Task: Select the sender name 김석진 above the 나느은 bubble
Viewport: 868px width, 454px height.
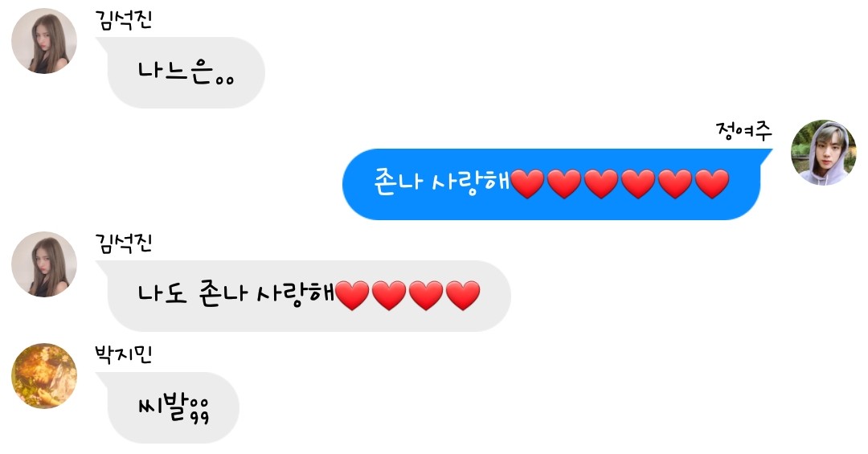Action: (x=124, y=20)
